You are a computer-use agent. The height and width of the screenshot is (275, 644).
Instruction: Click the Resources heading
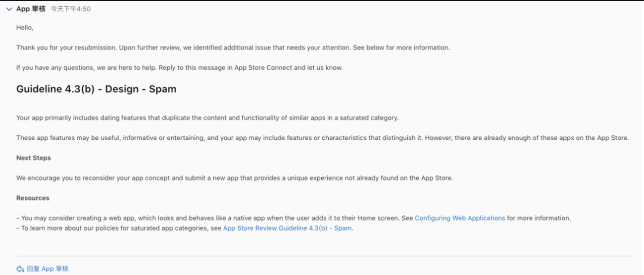[33, 198]
